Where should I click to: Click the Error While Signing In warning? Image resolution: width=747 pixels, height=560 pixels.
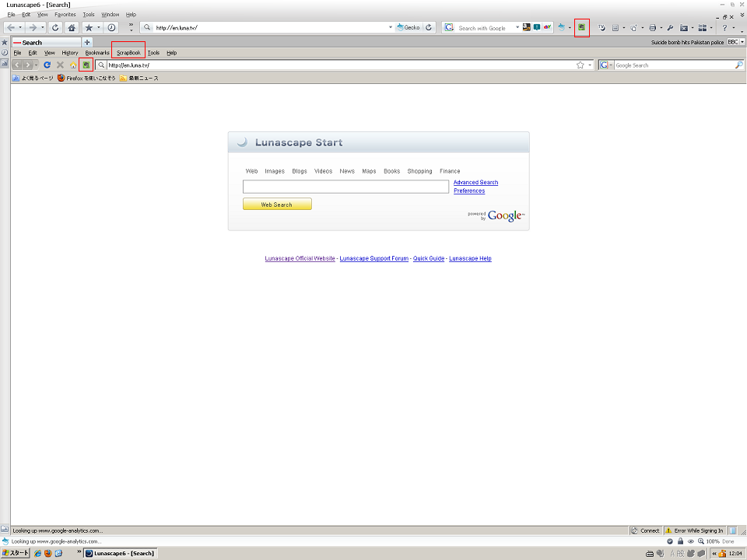[x=694, y=530]
